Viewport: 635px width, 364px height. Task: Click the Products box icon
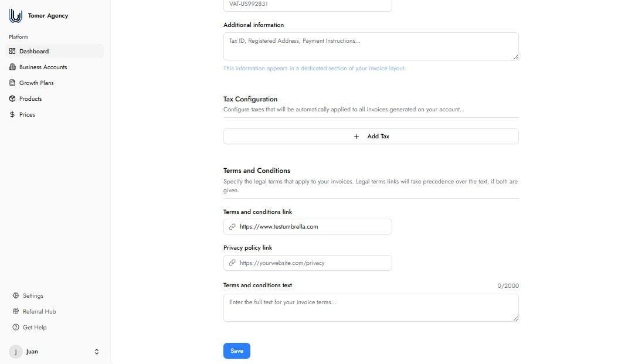coord(12,99)
